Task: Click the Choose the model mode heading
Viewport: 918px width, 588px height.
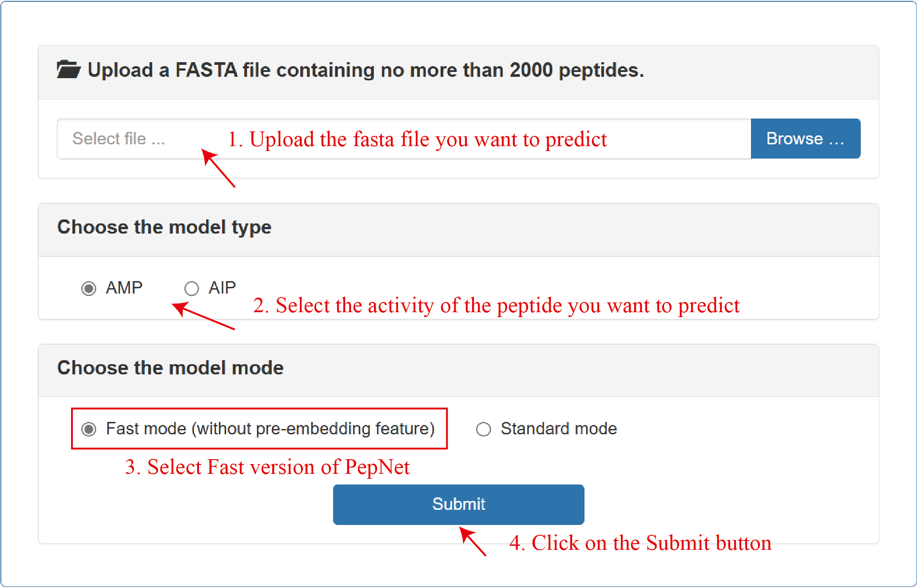Action: click(170, 368)
